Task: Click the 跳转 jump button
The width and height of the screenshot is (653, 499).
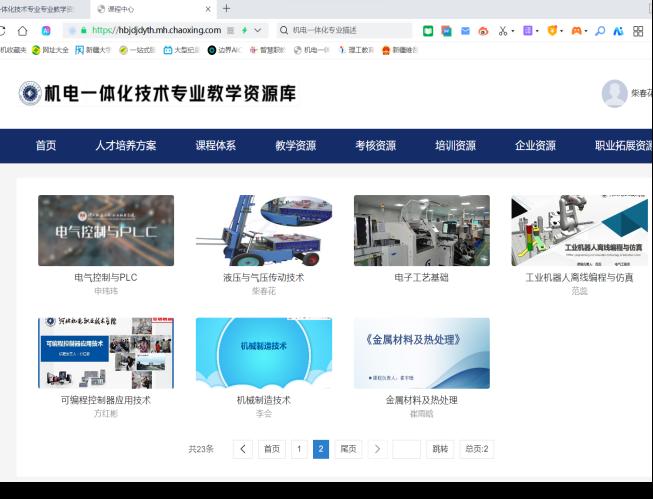Action: click(x=441, y=449)
